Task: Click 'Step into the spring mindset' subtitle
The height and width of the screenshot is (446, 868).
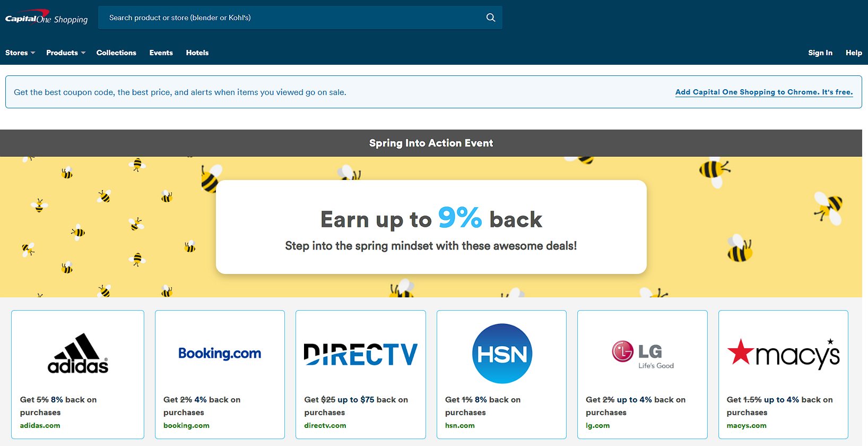Action: tap(431, 246)
